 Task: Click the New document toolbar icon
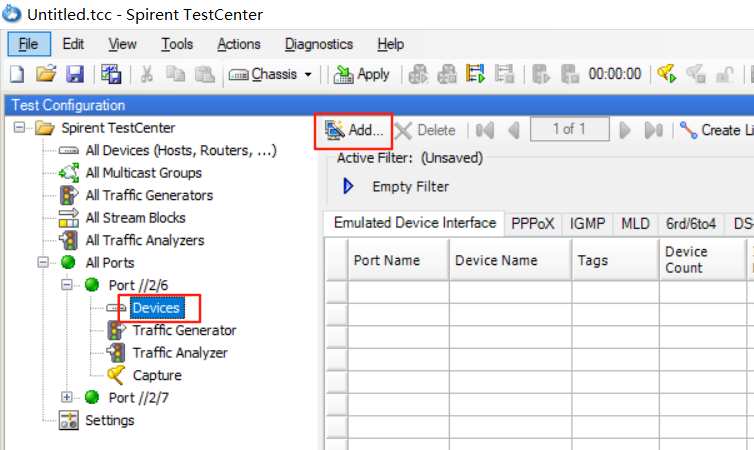17,75
